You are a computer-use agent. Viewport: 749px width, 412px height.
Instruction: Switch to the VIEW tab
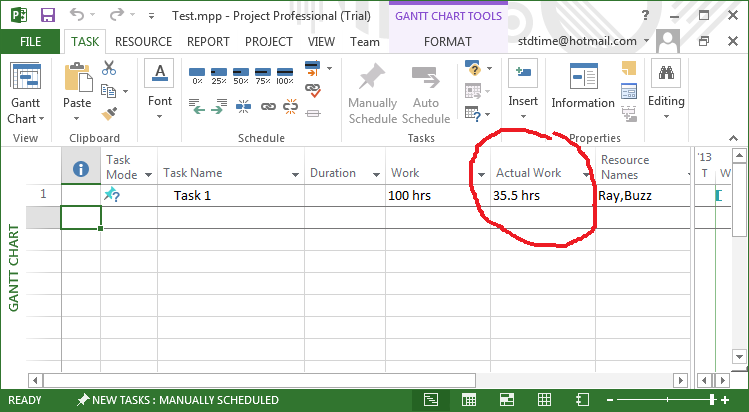321,42
